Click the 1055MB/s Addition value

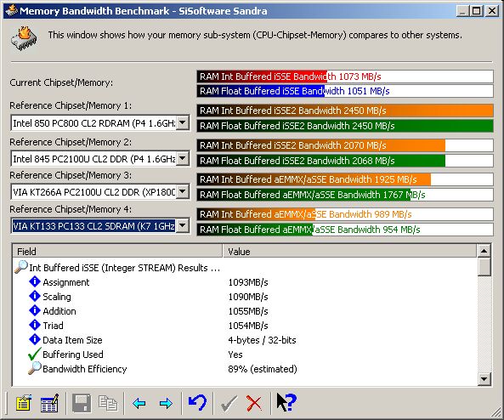(248, 311)
